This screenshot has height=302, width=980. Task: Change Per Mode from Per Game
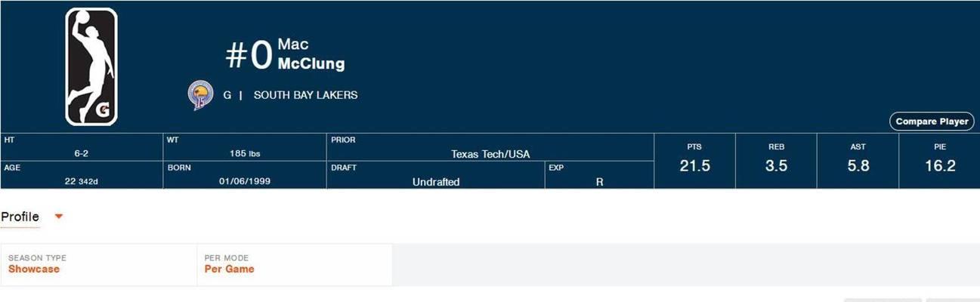[295, 264]
